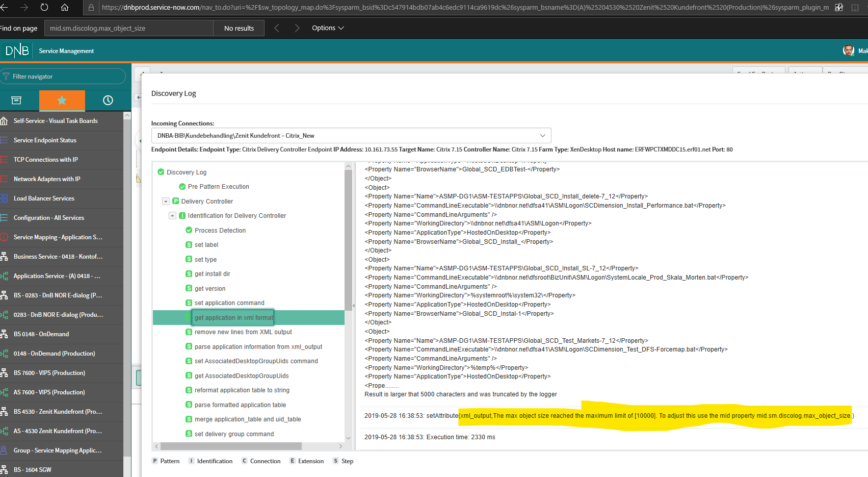Select parse formatted application table step
The height and width of the screenshot is (477, 868).
point(240,405)
